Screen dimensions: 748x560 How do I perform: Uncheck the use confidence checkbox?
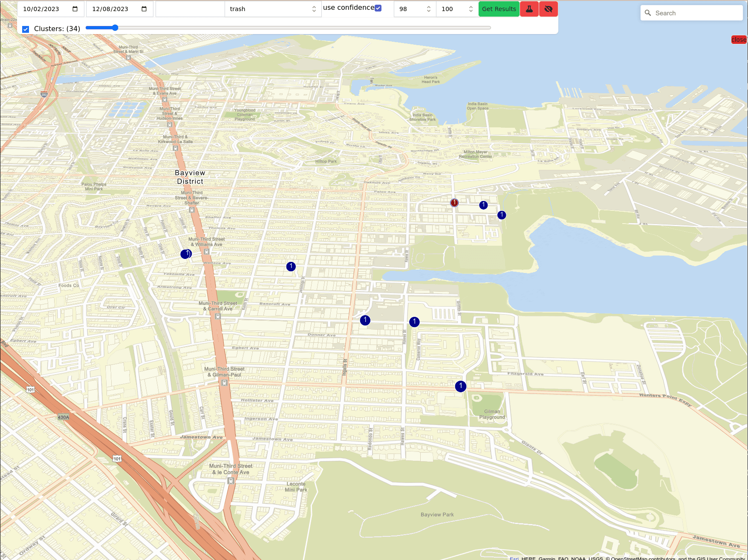click(x=378, y=7)
